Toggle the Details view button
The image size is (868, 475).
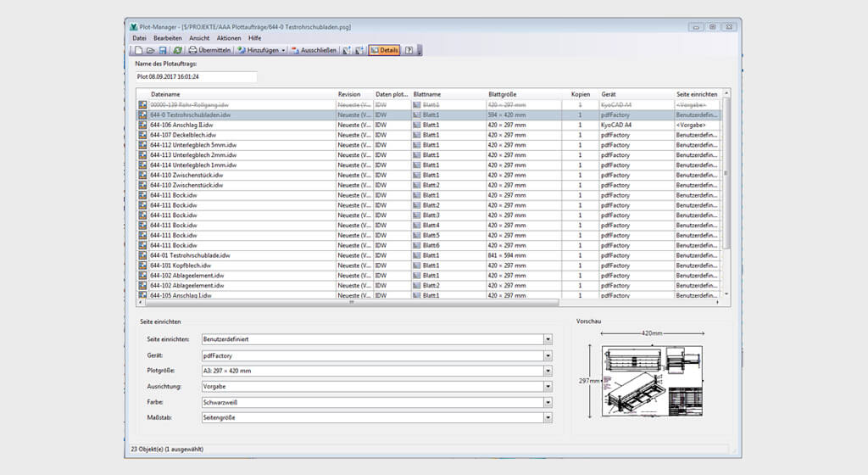coord(384,51)
